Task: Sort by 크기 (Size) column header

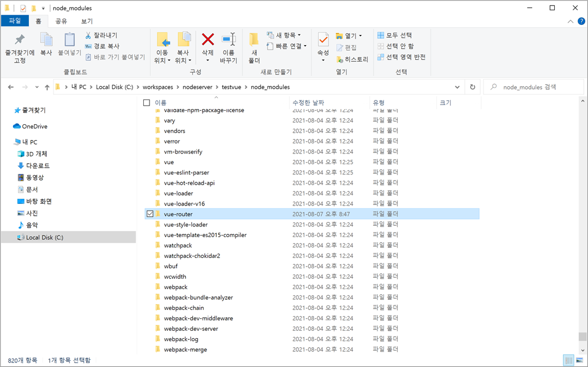Action: 445,103
